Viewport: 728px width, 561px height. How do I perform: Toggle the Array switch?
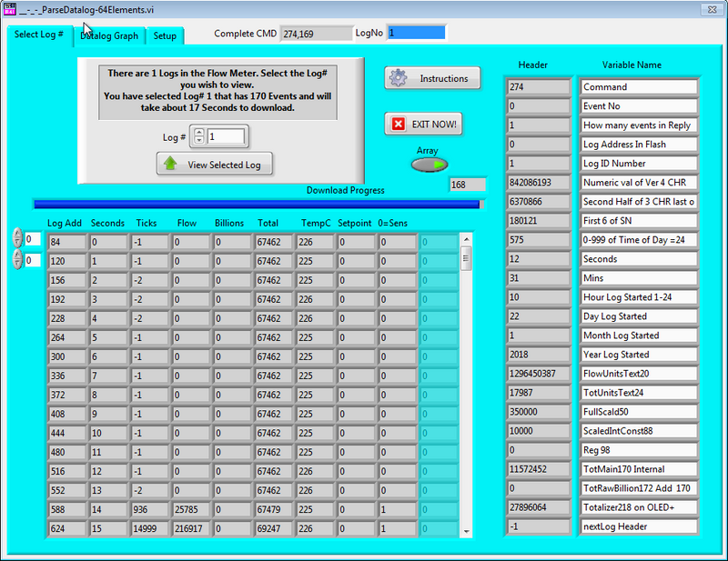430,165
